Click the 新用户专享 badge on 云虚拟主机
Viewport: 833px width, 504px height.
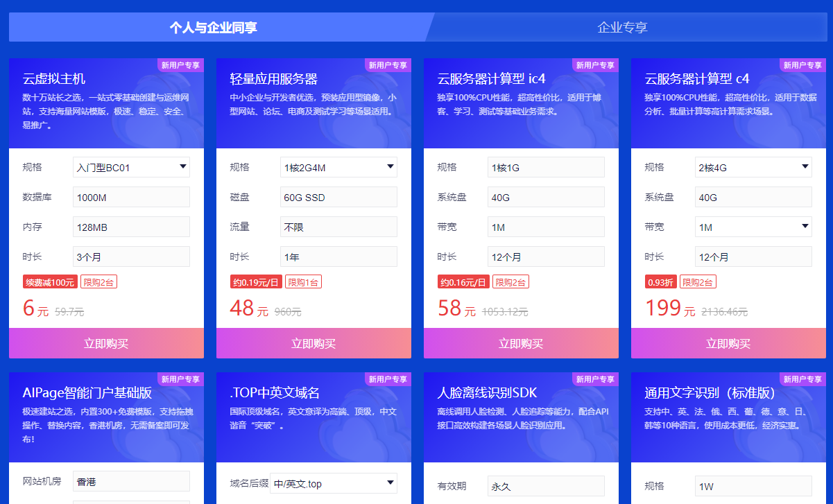click(x=180, y=64)
